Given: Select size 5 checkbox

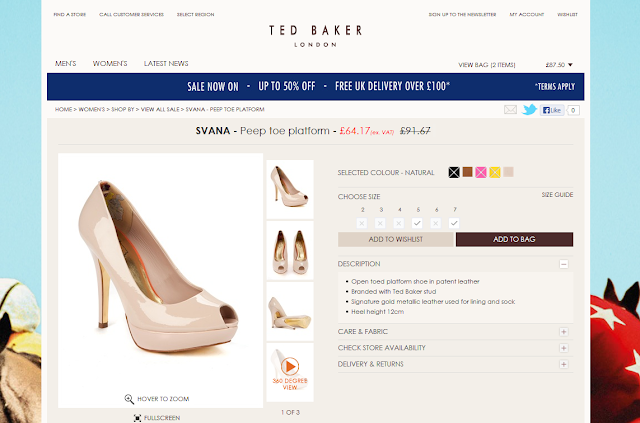Looking at the screenshot, I should click(417, 223).
